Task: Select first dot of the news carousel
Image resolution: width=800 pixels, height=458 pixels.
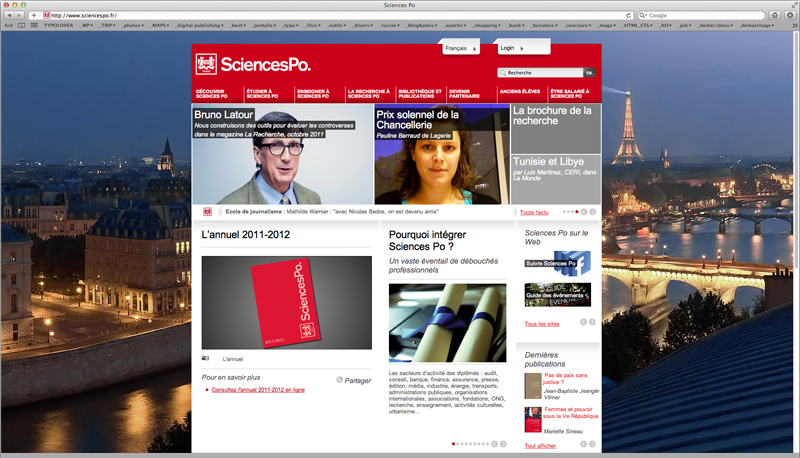Action: tap(564, 212)
